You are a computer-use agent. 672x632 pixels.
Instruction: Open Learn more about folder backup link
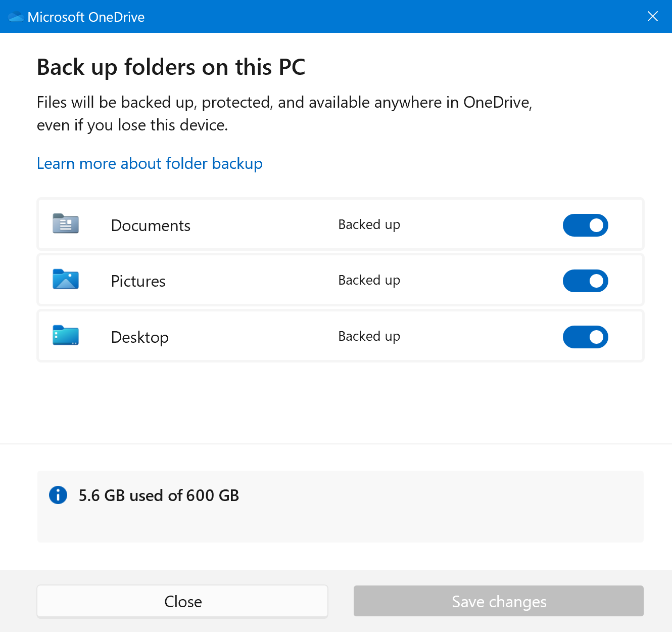coord(150,164)
